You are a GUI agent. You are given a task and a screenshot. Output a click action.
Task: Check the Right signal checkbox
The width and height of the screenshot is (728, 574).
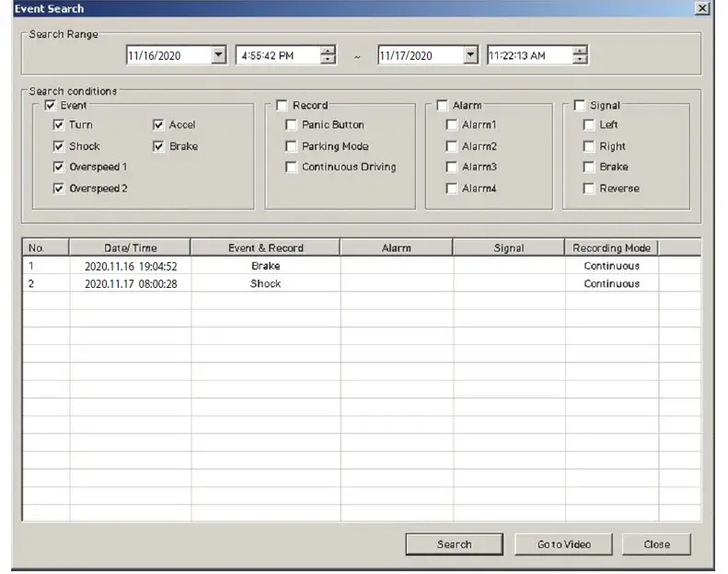(x=589, y=146)
